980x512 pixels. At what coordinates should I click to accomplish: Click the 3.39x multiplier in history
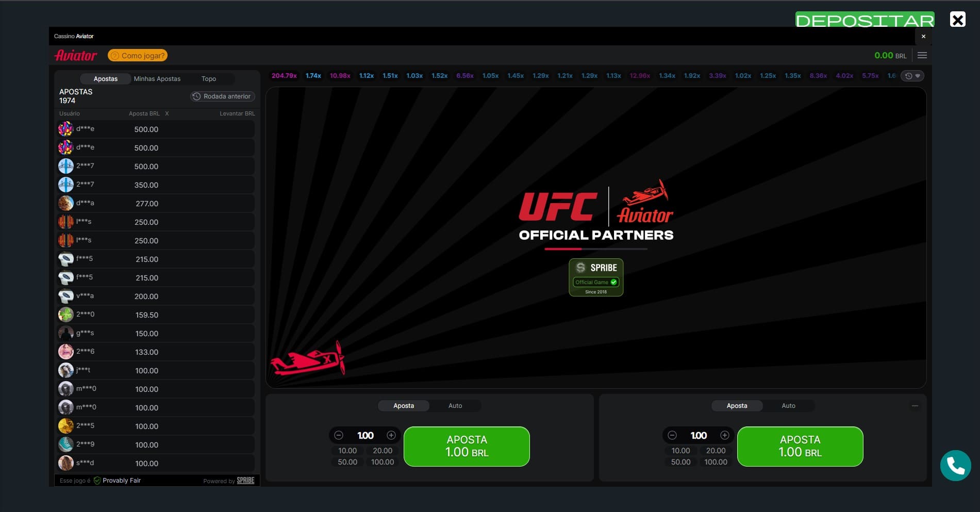[x=718, y=76]
